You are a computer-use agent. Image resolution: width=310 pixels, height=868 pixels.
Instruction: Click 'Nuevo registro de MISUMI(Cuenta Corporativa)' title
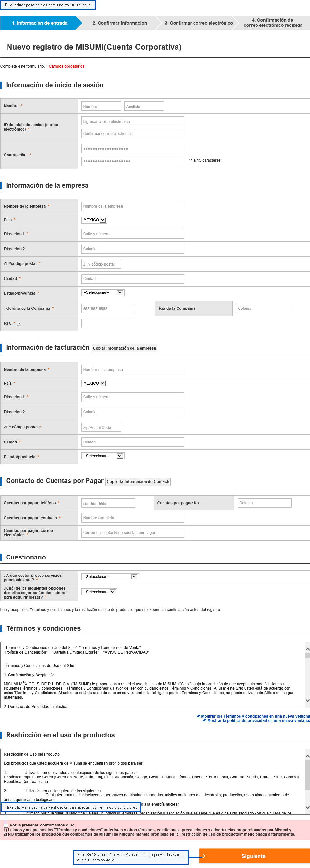(94, 47)
